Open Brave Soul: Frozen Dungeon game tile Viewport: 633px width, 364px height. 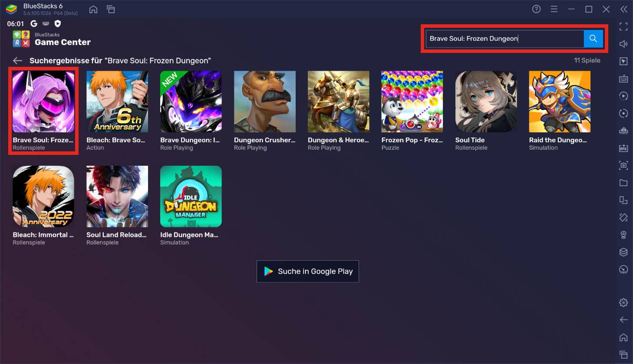tap(43, 102)
